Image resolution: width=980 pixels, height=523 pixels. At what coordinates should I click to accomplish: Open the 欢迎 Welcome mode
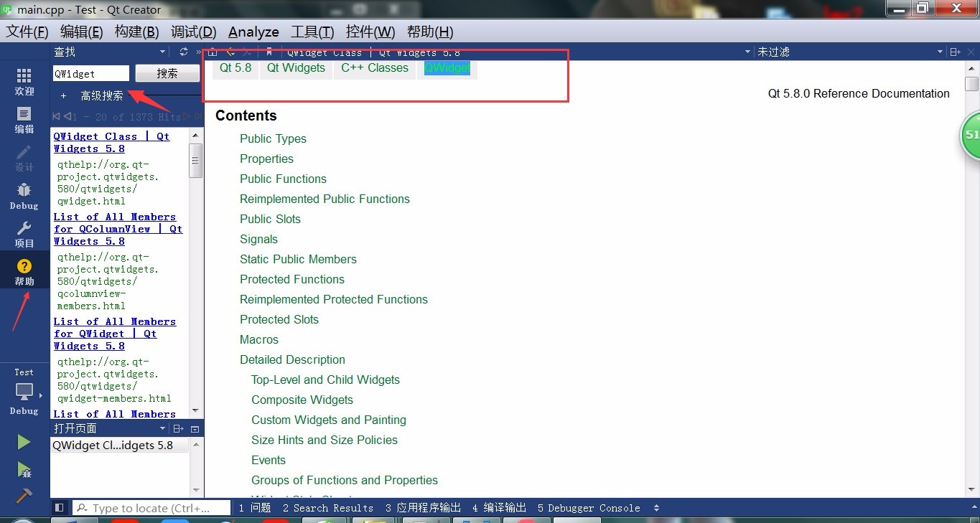[24, 82]
